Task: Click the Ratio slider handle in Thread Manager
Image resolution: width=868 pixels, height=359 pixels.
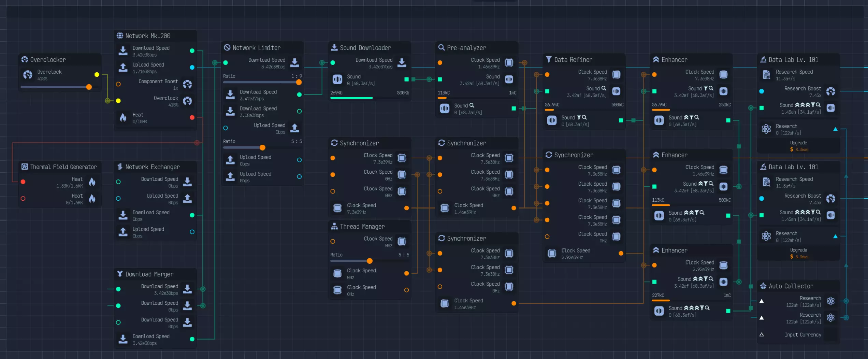Action: click(370, 261)
